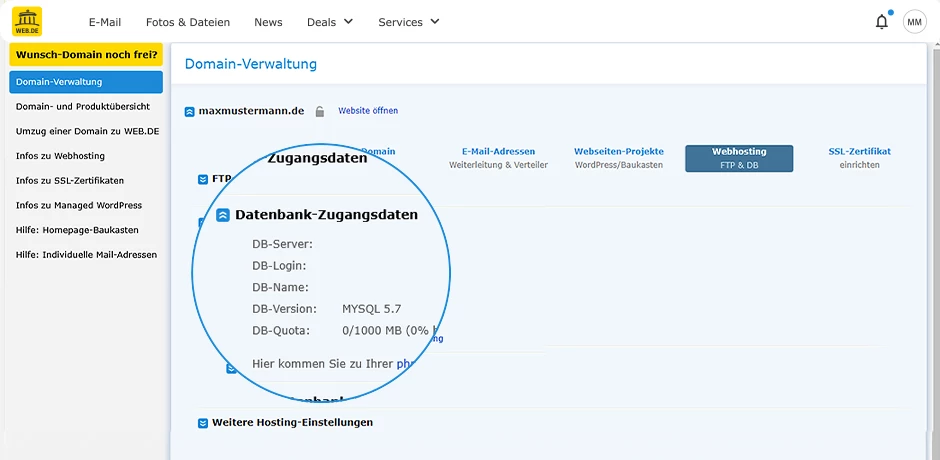Click the DB-Login label
This screenshot has height=460, width=940.
280,266
